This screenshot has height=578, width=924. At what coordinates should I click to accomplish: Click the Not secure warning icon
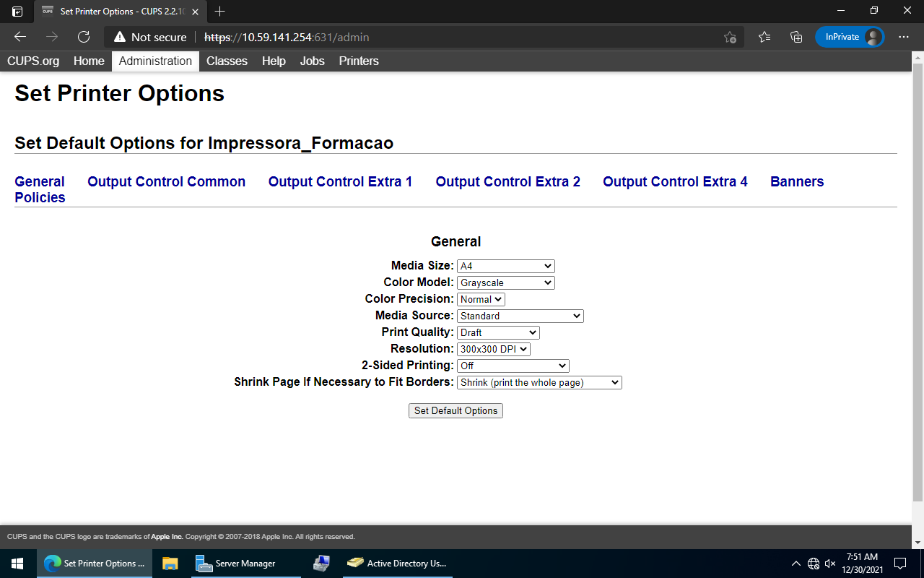[120, 37]
